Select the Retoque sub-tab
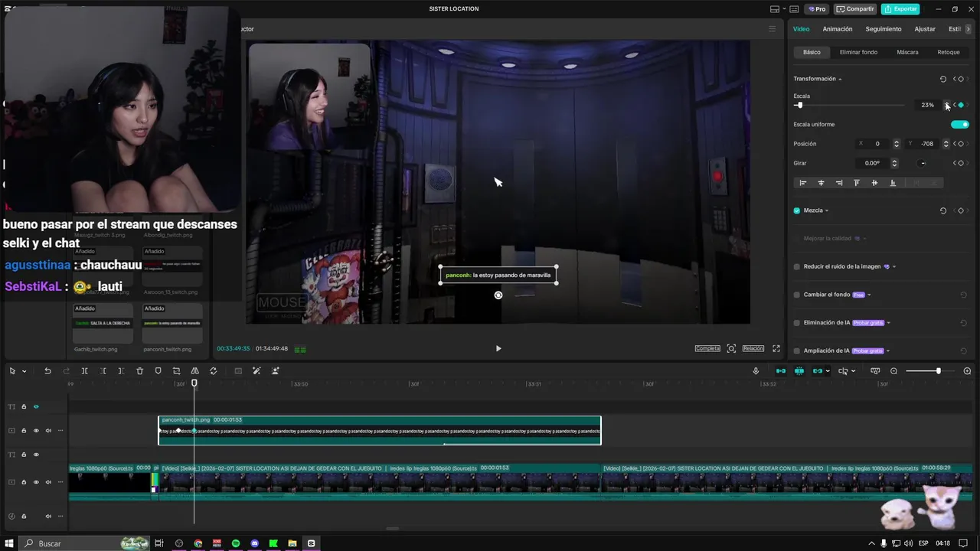980x551 pixels. coord(949,52)
